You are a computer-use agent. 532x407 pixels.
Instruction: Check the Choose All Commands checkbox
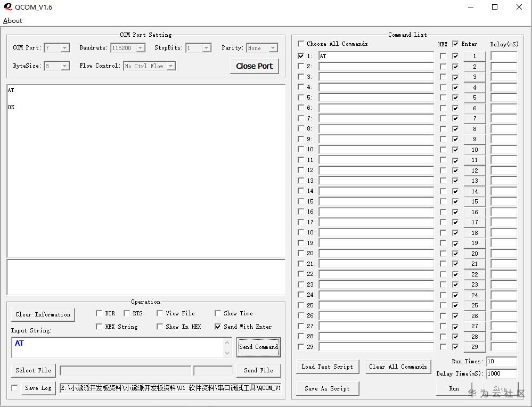point(300,44)
